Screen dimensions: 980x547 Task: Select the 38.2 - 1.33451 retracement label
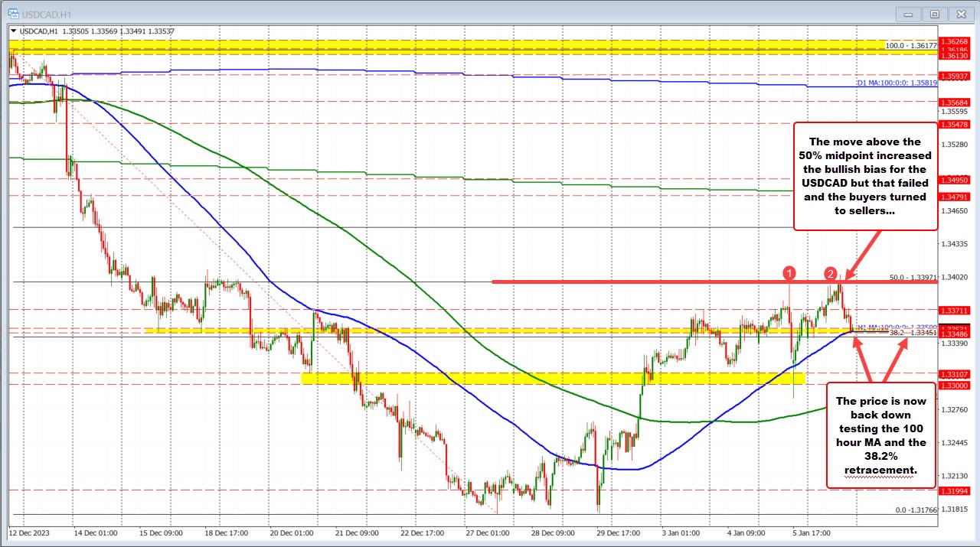tap(912, 333)
